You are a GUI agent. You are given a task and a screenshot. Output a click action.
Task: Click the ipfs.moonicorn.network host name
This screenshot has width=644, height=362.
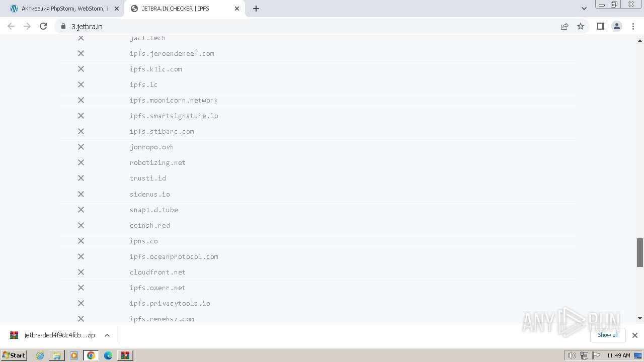(174, 100)
